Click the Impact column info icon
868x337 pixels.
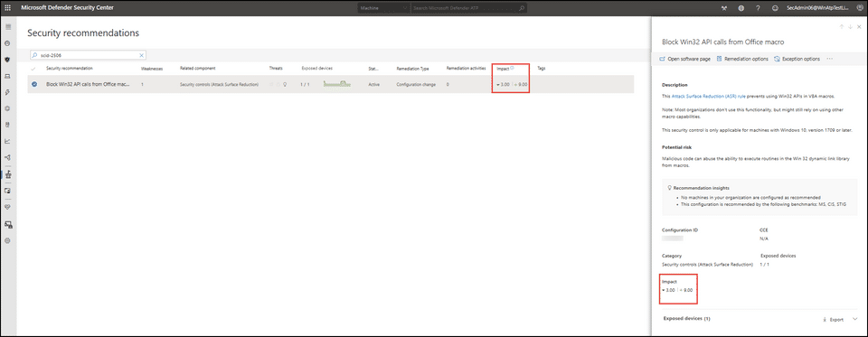(512, 68)
